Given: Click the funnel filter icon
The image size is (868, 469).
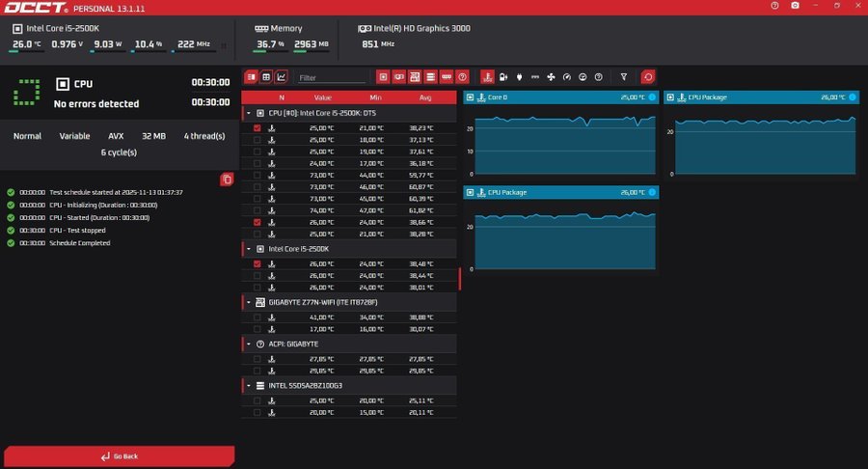Looking at the screenshot, I should pos(624,77).
